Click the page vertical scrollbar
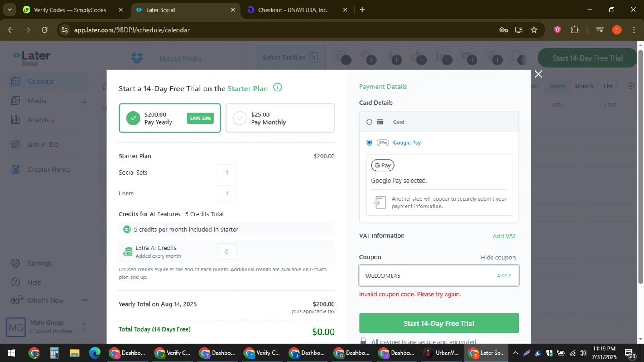Image resolution: width=644 pixels, height=362 pixels. click(641, 167)
